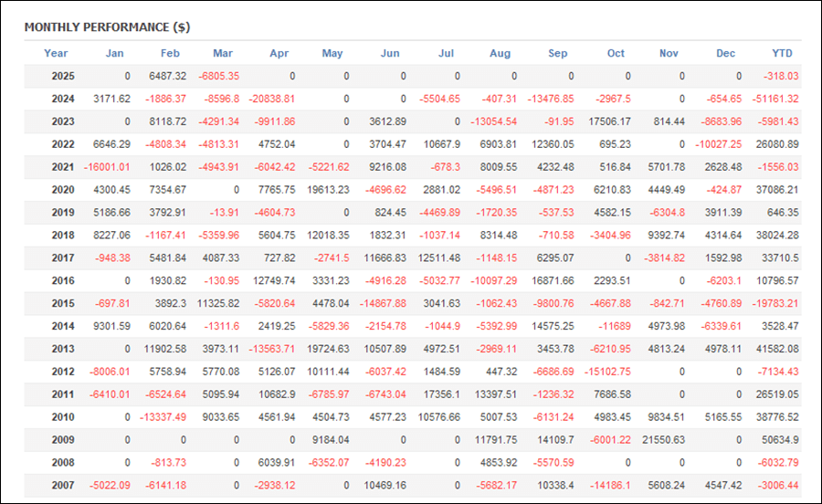Select the Dec column header
The width and height of the screenshot is (822, 504).
pos(725,53)
